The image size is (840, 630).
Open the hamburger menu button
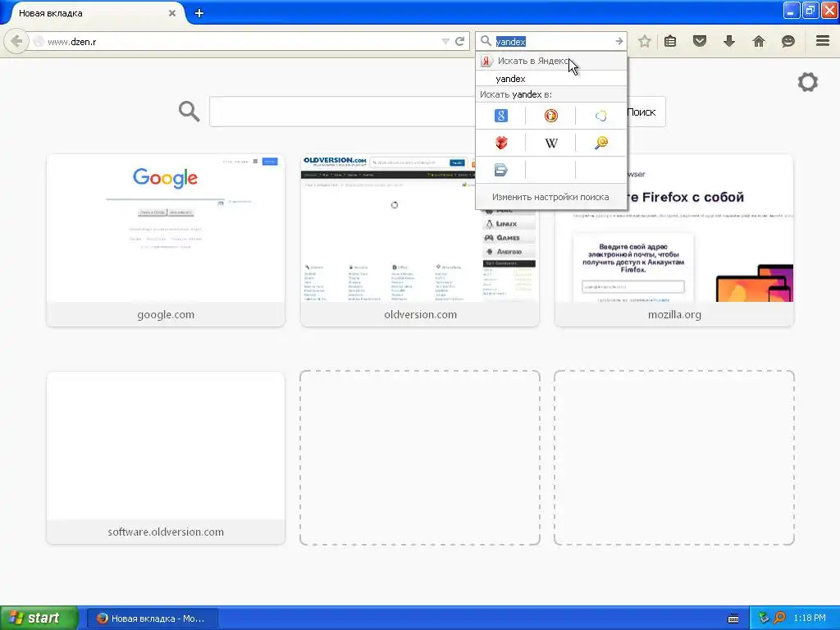(823, 41)
